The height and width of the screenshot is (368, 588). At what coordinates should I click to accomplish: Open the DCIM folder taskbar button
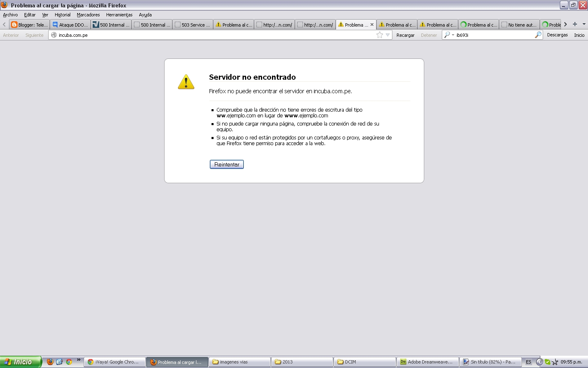tap(365, 362)
